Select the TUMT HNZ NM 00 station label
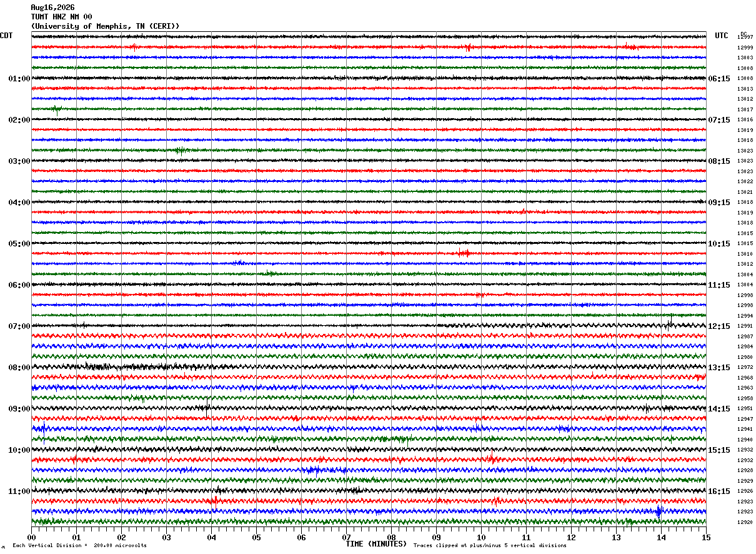This screenshot has height=554, width=756. pyautogui.click(x=61, y=17)
